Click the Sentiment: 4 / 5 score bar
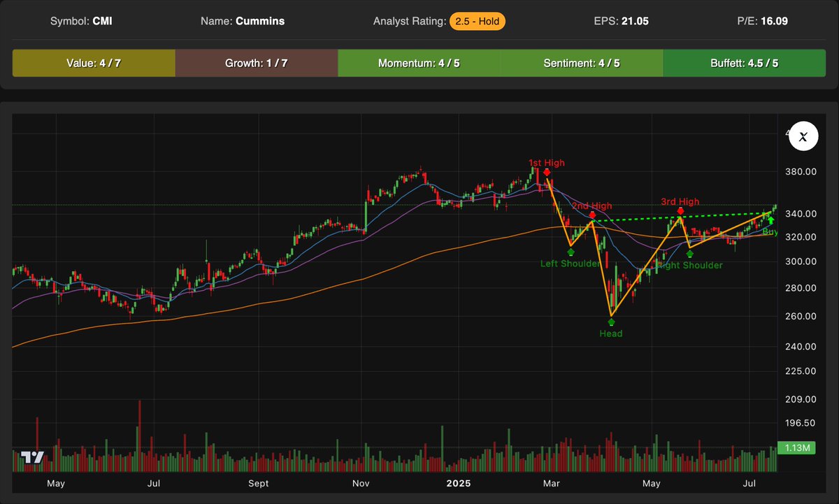This screenshot has height=504, width=839. coord(582,63)
